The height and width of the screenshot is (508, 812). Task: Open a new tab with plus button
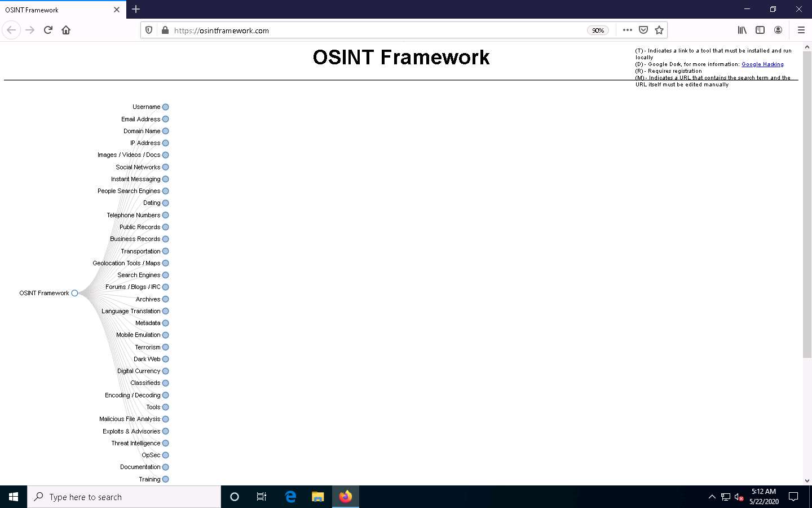coord(136,9)
